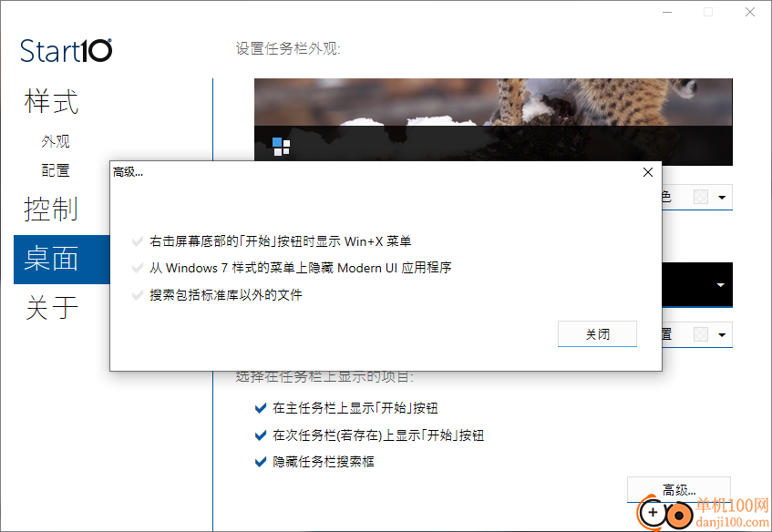The image size is (772, 532).
Task: Uncheck 在次任务栏(若存在)上显示「开始」按钮
Action: tap(261, 435)
